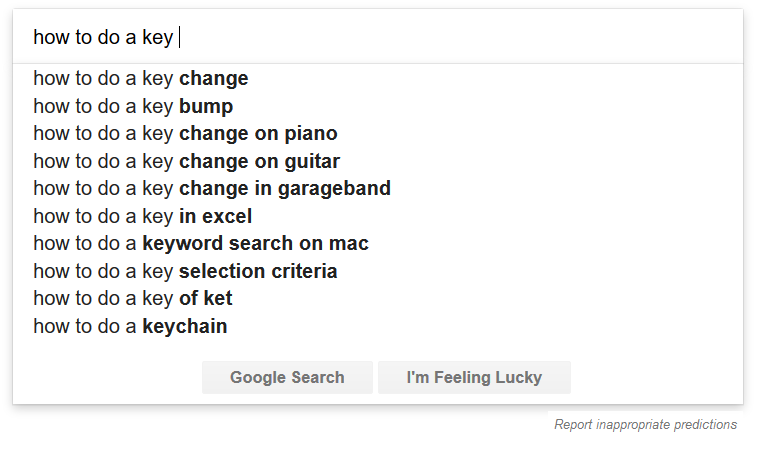The width and height of the screenshot is (761, 463).
Task: Pick the "how to do a keychain" suggestion
Action: [130, 326]
